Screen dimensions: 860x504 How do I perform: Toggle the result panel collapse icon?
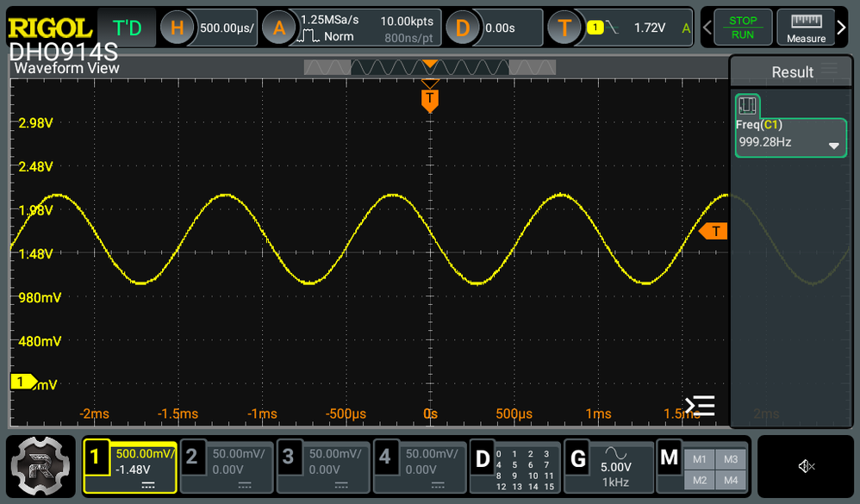click(700, 407)
